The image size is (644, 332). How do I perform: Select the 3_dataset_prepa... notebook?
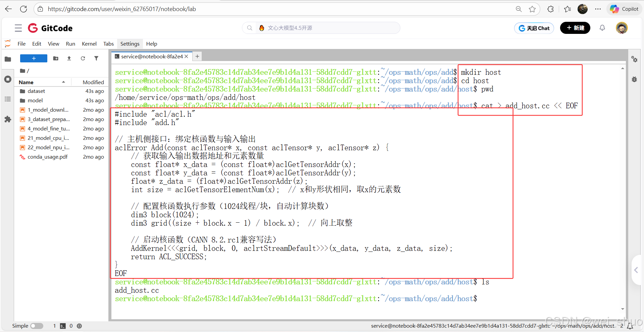[62, 119]
